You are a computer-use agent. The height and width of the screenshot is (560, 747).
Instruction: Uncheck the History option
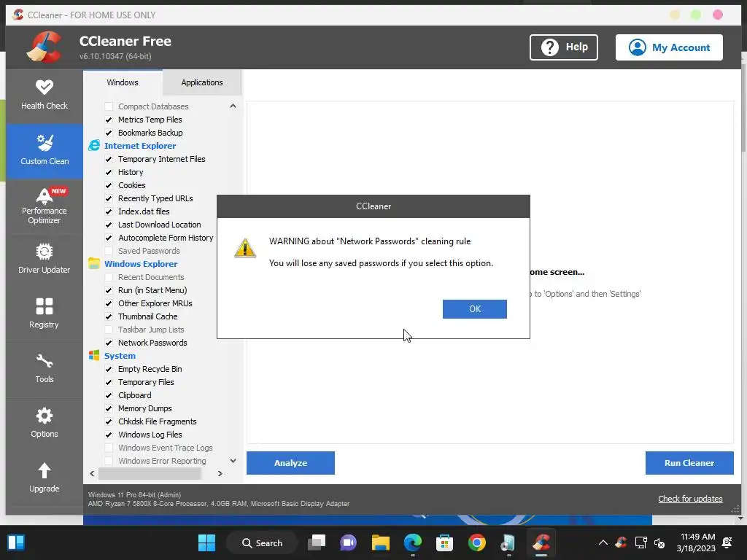coord(109,172)
